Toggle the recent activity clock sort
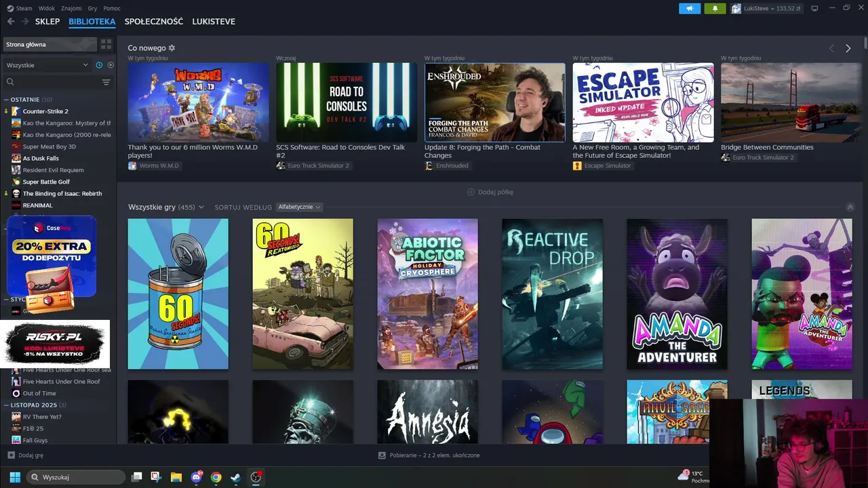868x488 pixels. point(99,65)
